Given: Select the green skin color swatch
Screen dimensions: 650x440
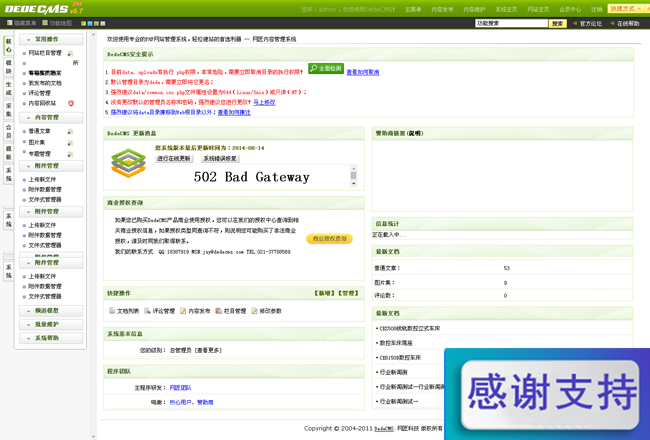Looking at the screenshot, I should (83, 24).
